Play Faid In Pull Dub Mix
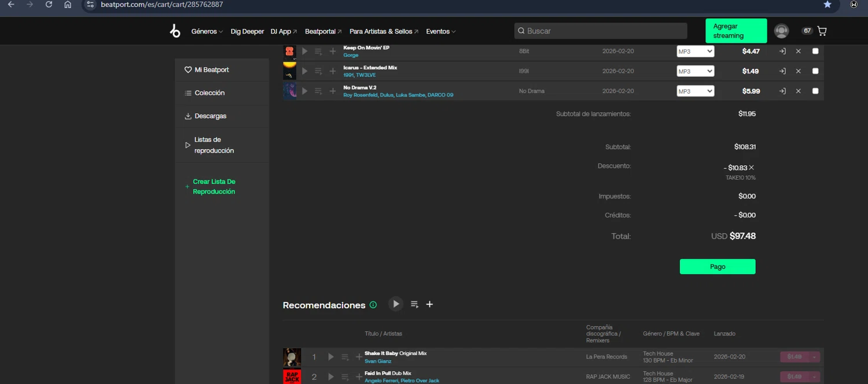 (331, 376)
